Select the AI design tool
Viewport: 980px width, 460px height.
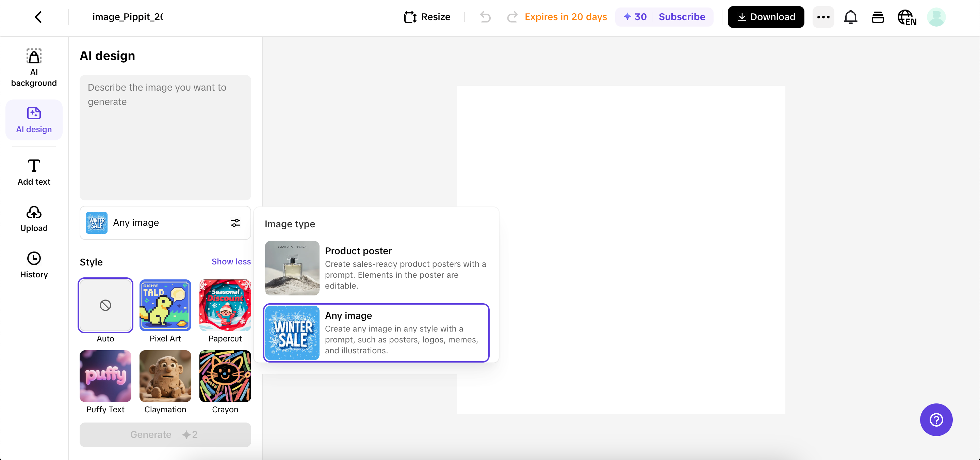34,120
